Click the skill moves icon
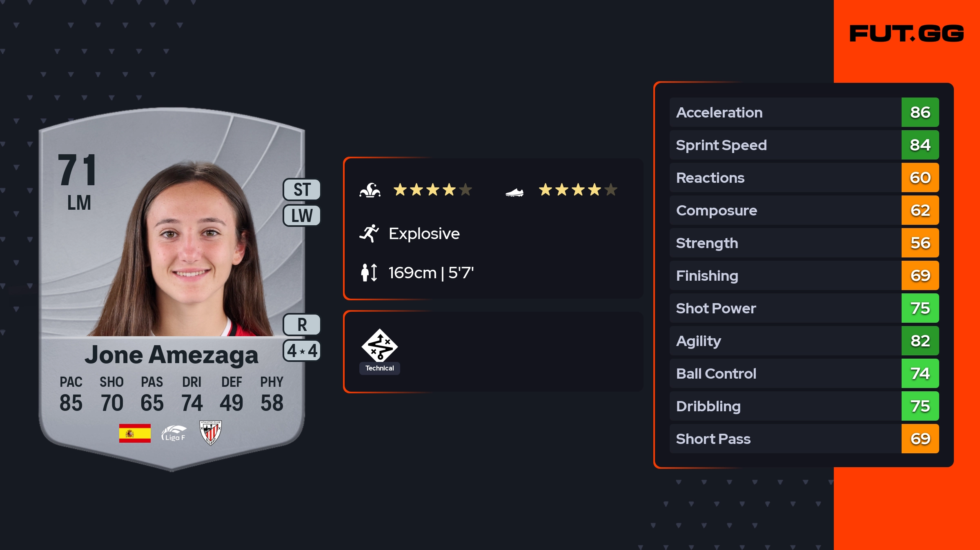 tap(370, 190)
